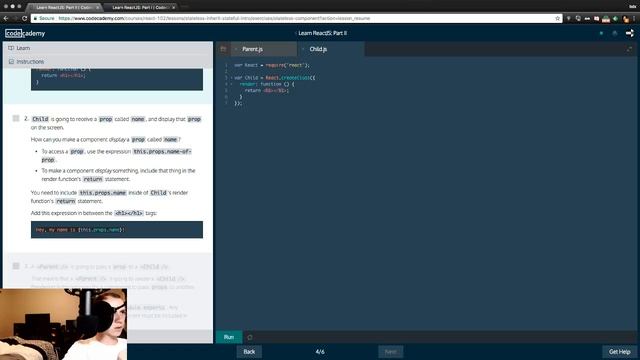Click the dim header icon beside arrow
The image size is (640, 360).
[615, 33]
